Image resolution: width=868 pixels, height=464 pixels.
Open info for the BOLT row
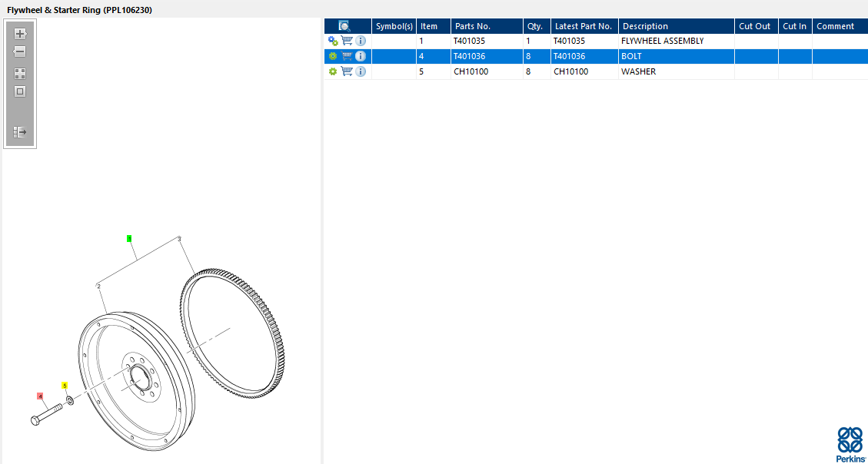tap(361, 56)
